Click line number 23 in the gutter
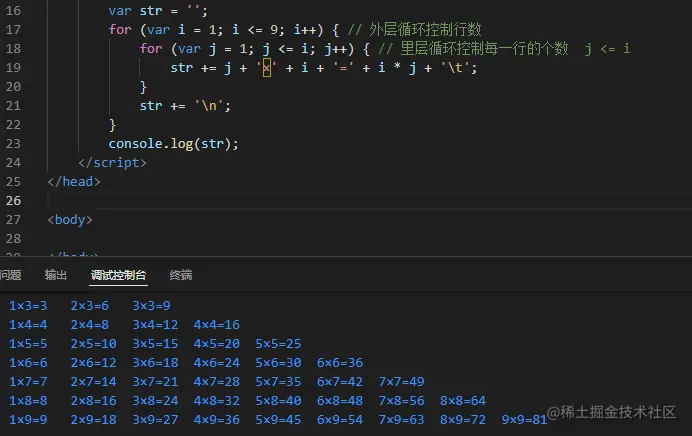Viewport: 692px width, 436px height. coord(13,143)
